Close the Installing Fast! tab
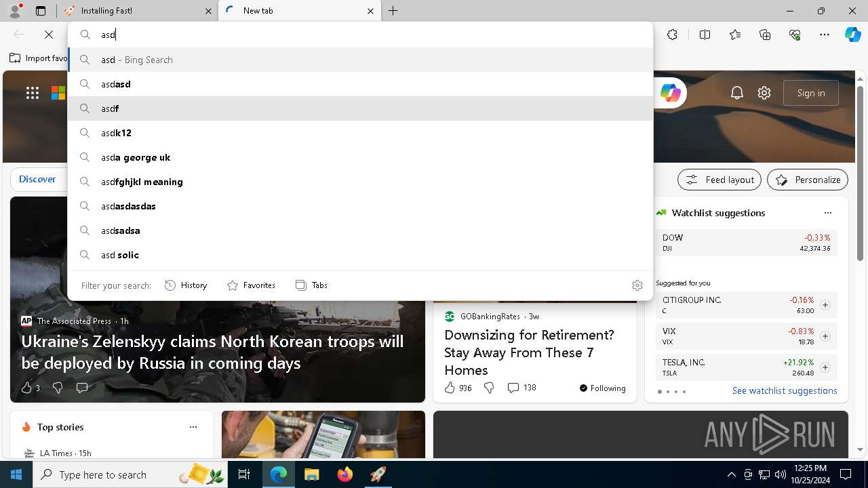Screen dimensions: 868x488 click(x=208, y=11)
